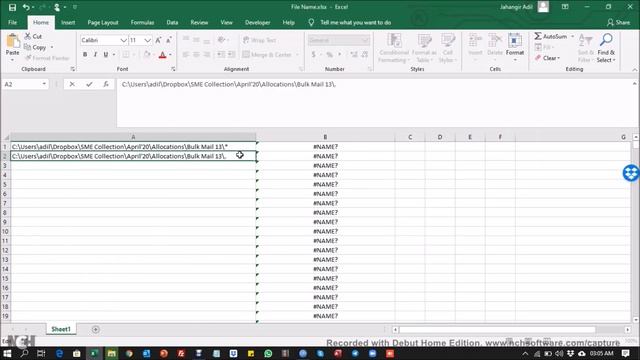Open Find & Select
Image resolution: width=640 pixels, height=360 pixels.
pos(606,48)
